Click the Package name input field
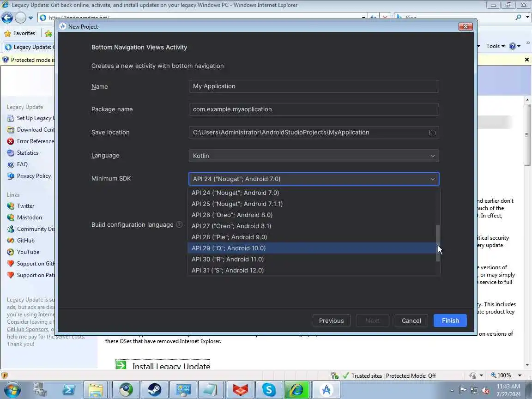Screen dimensions: 532x399 (314, 109)
